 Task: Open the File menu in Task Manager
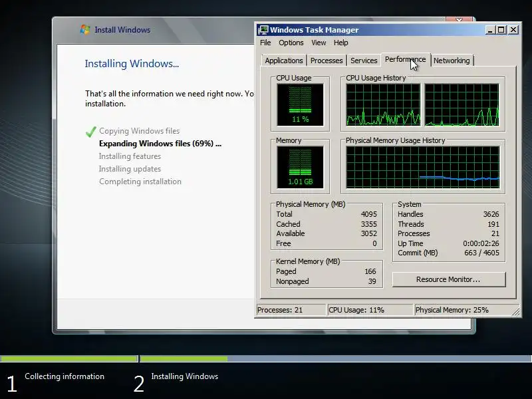[x=265, y=43]
